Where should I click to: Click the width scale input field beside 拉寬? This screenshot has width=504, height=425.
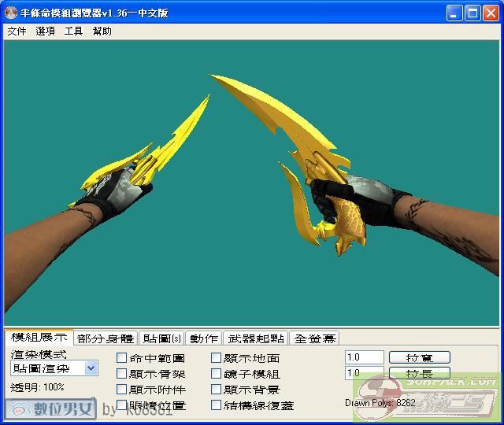pos(364,357)
